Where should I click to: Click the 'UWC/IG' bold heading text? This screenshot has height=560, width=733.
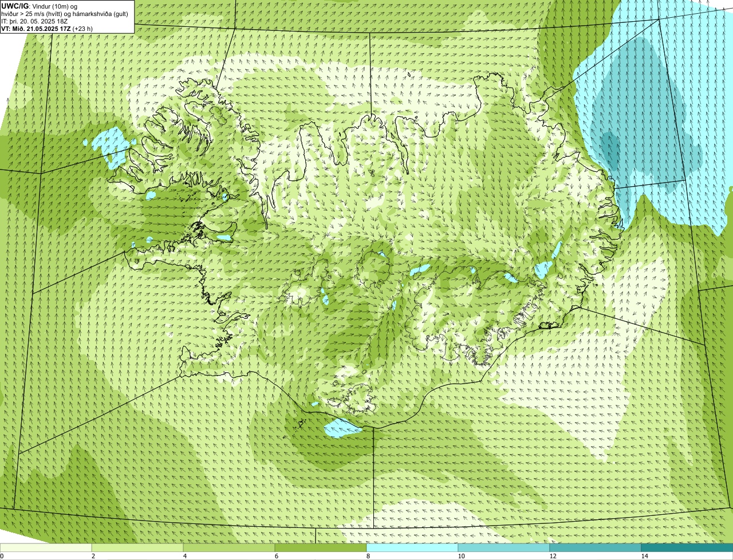point(15,6)
